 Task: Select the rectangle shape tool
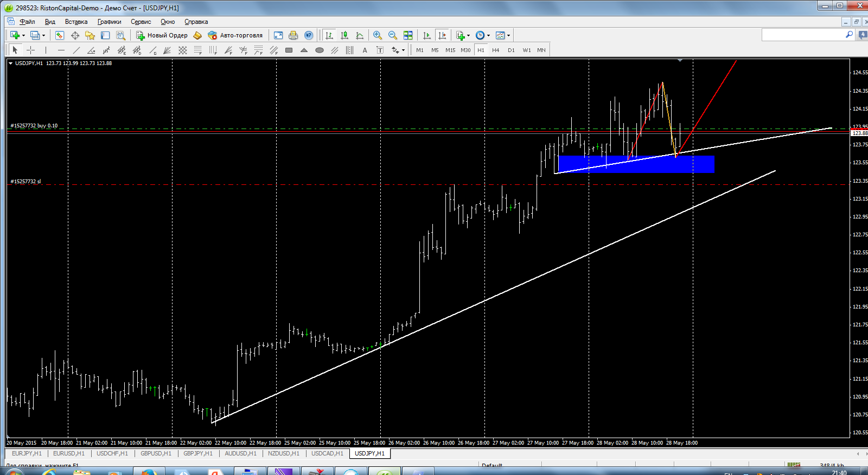pos(289,50)
